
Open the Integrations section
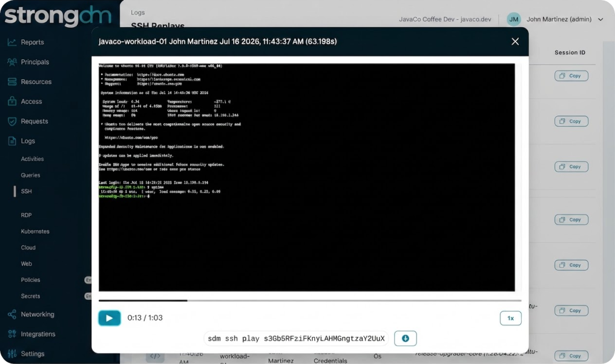click(x=38, y=334)
